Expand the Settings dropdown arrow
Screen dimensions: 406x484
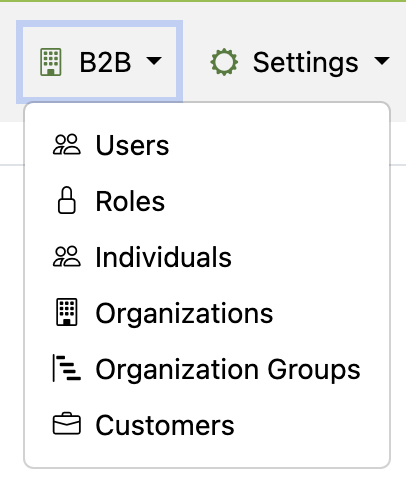coord(382,61)
